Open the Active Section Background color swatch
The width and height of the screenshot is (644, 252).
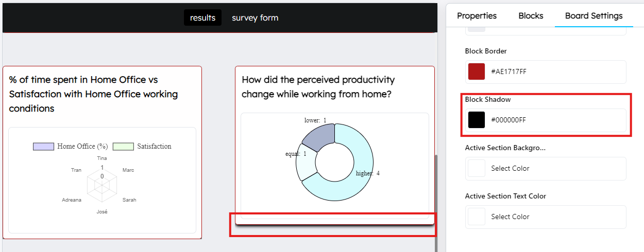[477, 168]
